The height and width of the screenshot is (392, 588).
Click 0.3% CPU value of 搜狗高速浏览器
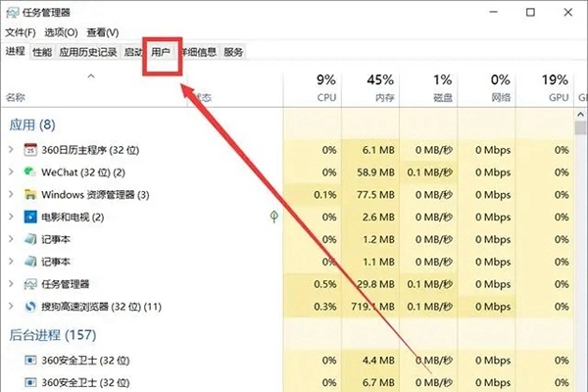click(325, 307)
